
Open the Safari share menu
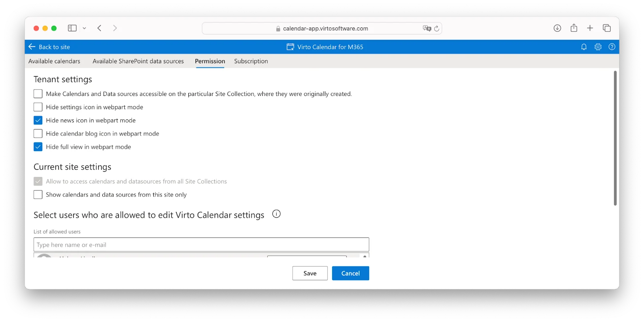[x=574, y=28]
